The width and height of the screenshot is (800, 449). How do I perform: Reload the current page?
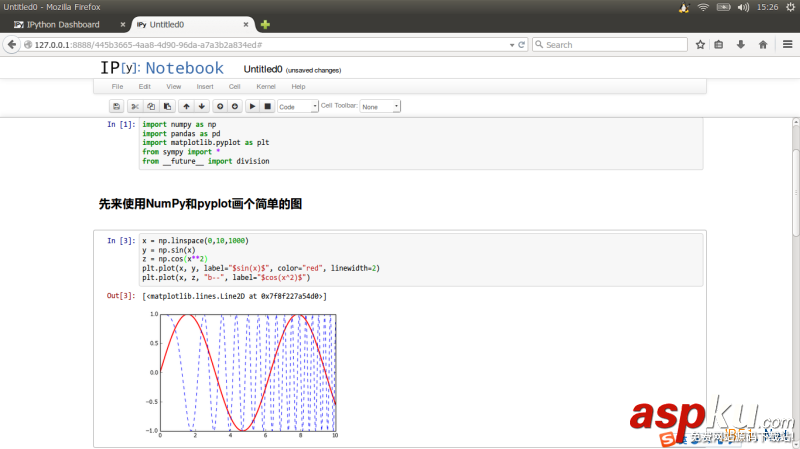pyautogui.click(x=521, y=45)
